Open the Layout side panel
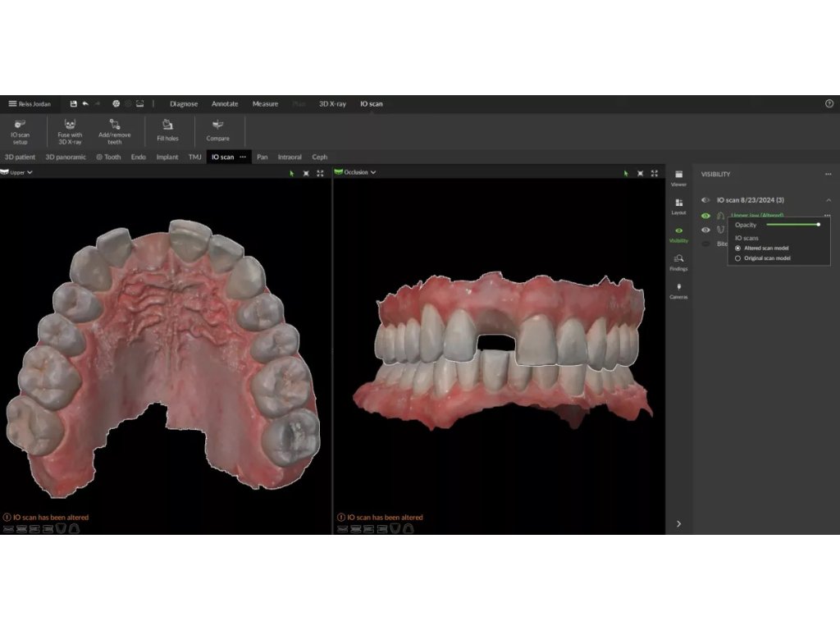The height and width of the screenshot is (630, 840). [x=678, y=206]
